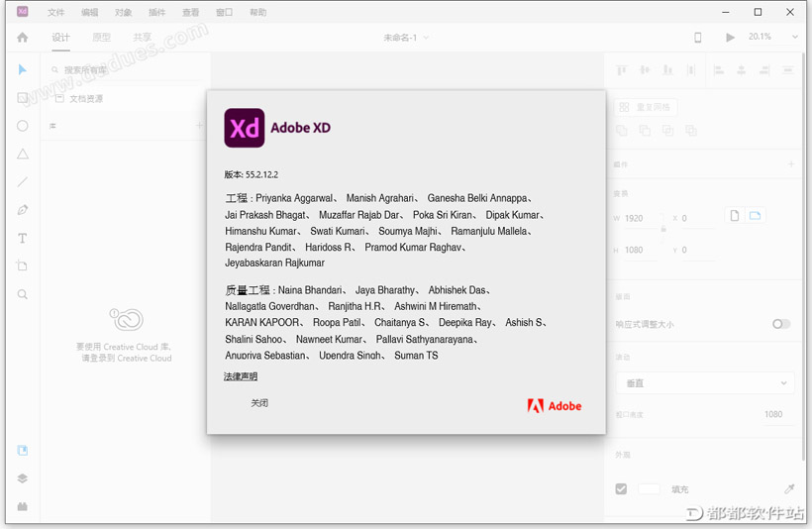Image resolution: width=812 pixels, height=529 pixels.
Task: Click the Adobe XD app logo in title bar
Action: point(22,12)
